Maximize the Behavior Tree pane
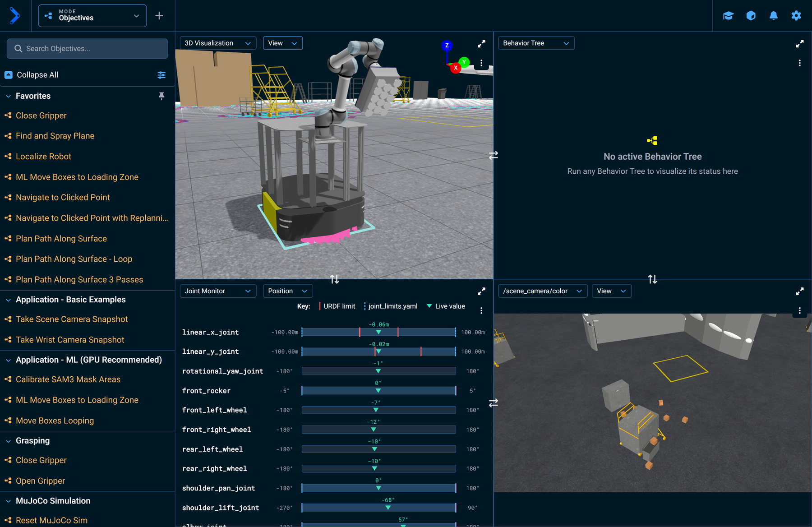812x527 pixels. (799, 43)
